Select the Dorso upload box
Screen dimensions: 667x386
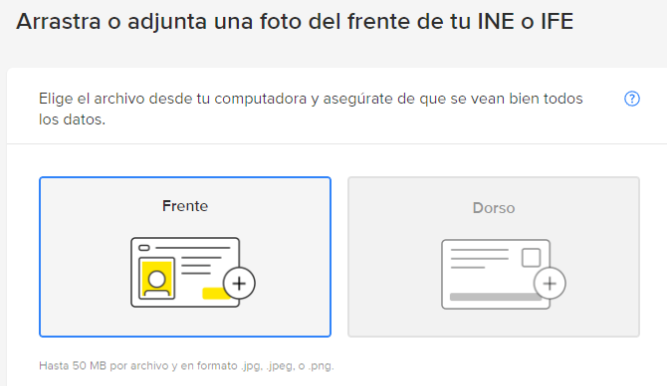pyautogui.click(x=493, y=257)
